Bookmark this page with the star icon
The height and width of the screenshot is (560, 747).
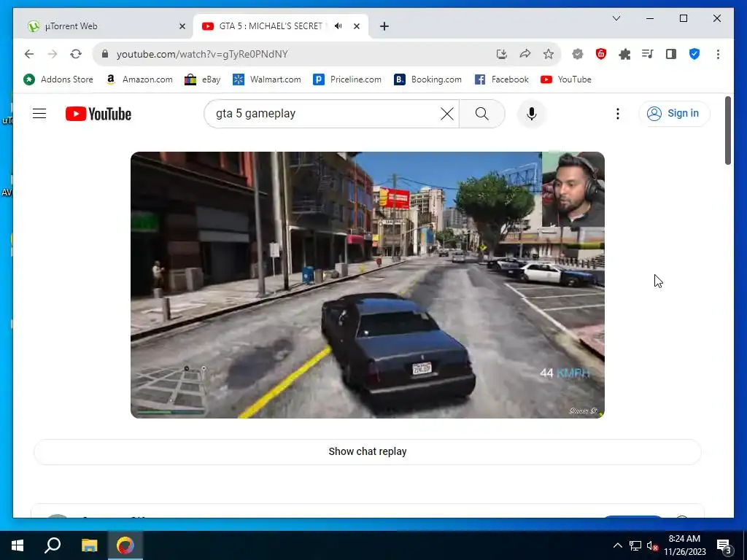549,54
